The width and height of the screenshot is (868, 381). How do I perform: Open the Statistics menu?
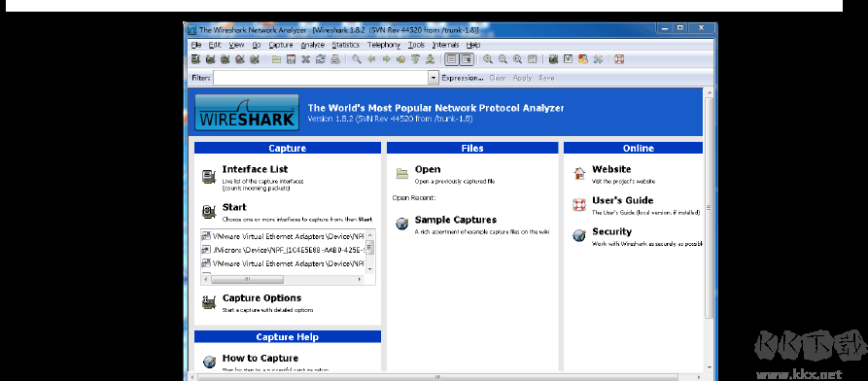(x=345, y=45)
